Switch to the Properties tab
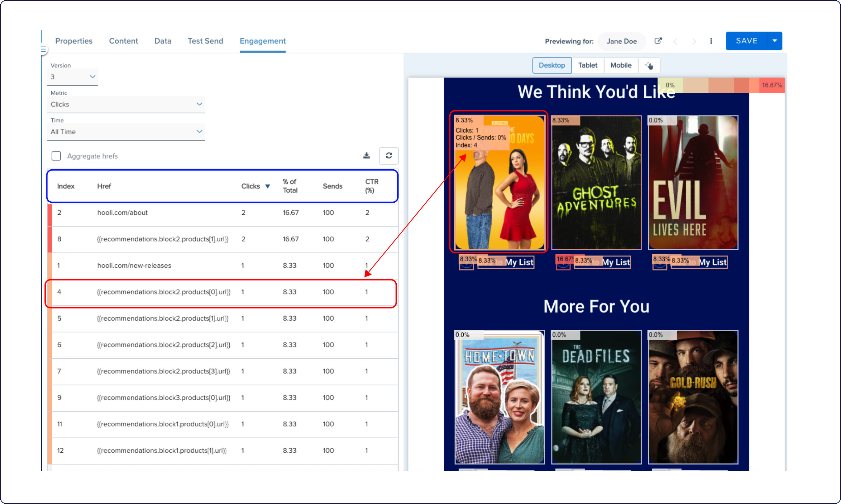This screenshot has height=504, width=841. (x=74, y=41)
